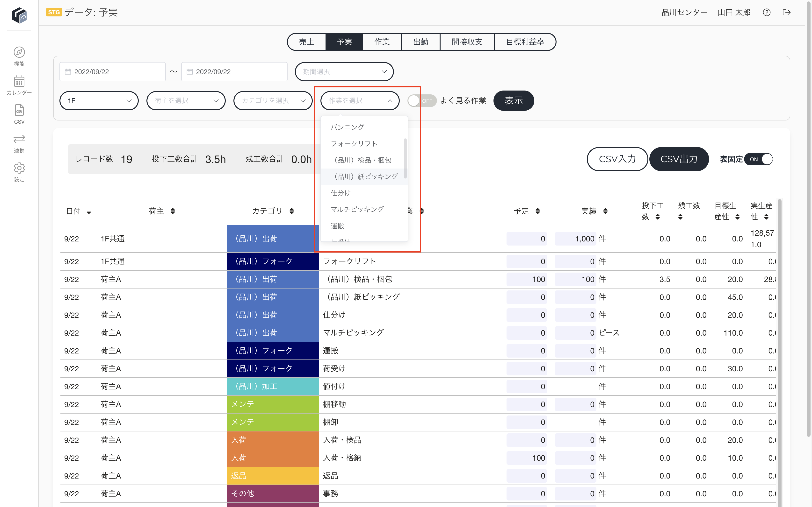Open the カレンダー calendar icon
This screenshot has width=812, height=507.
click(19, 82)
